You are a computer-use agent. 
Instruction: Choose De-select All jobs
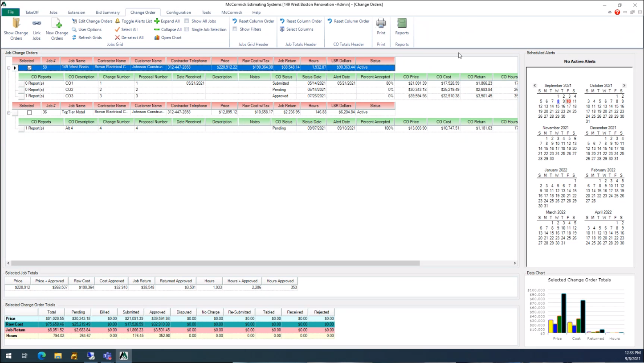click(x=129, y=38)
